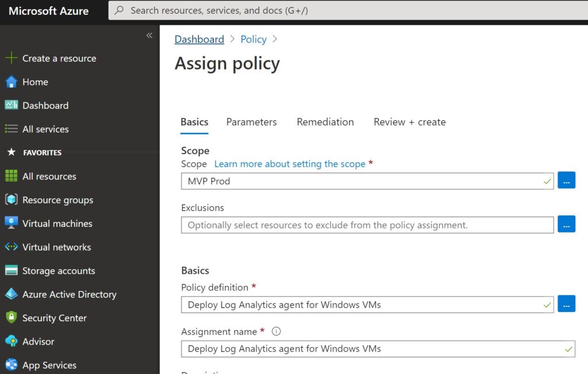This screenshot has height=374, width=588.
Task: Click the Storage accounts icon
Action: click(11, 271)
